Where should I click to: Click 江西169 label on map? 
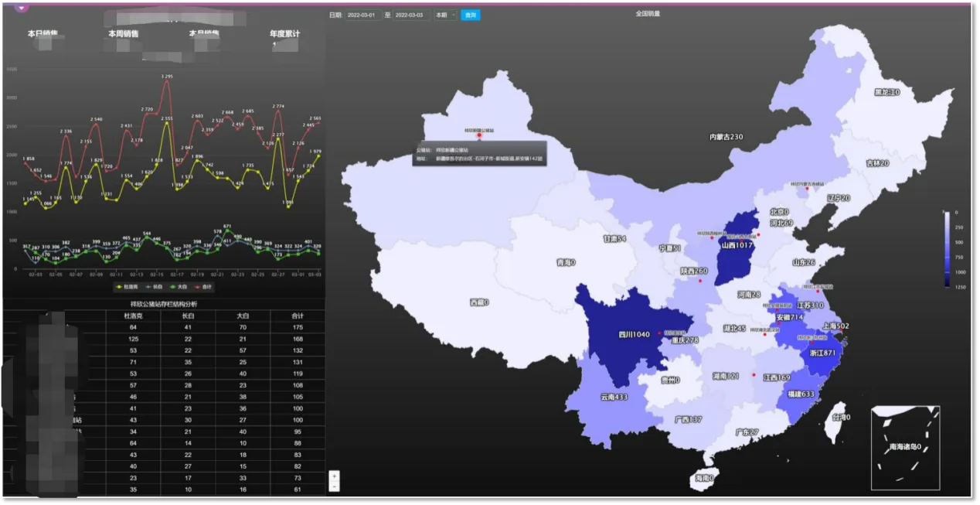(777, 378)
